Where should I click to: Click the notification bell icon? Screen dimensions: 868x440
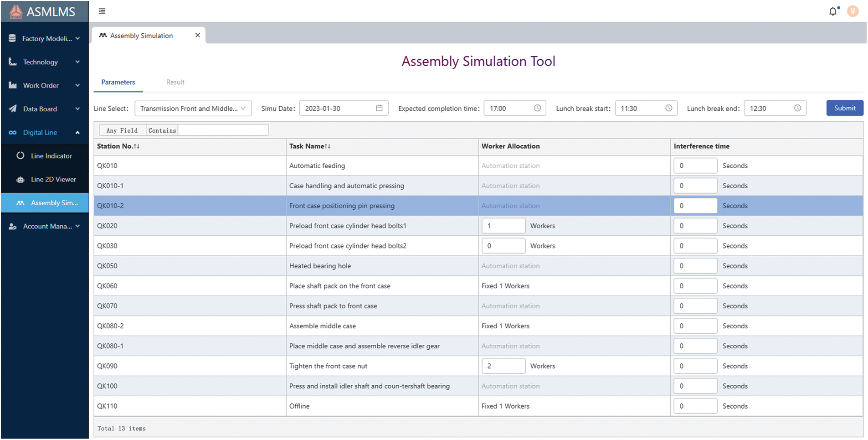click(832, 11)
